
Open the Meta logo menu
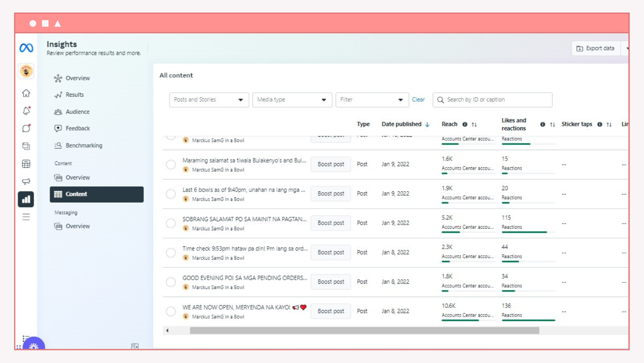[26, 48]
